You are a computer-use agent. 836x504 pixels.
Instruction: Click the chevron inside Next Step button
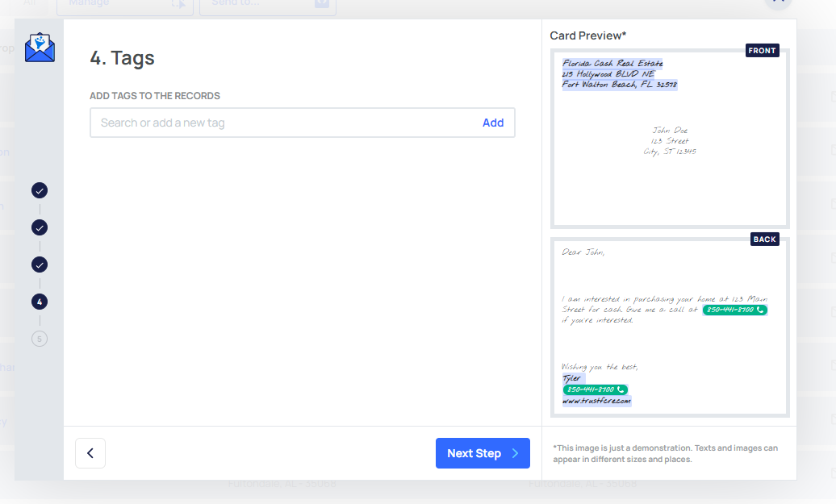coord(515,453)
